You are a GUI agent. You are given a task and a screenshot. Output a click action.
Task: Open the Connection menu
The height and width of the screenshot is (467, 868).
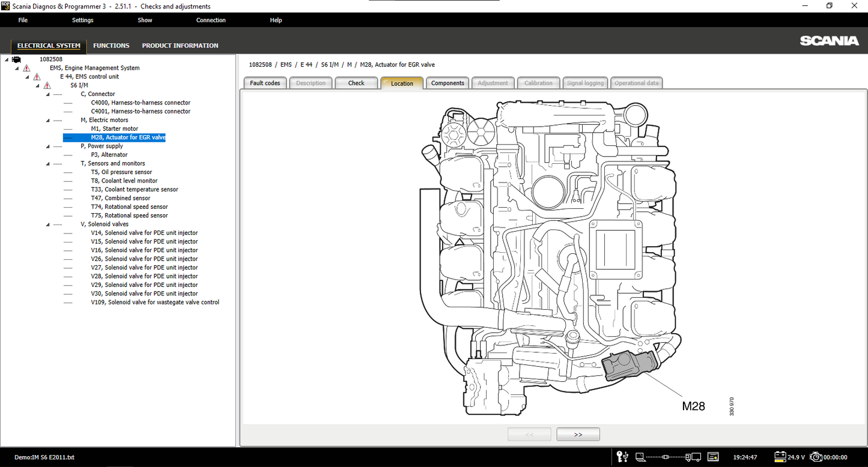(211, 20)
